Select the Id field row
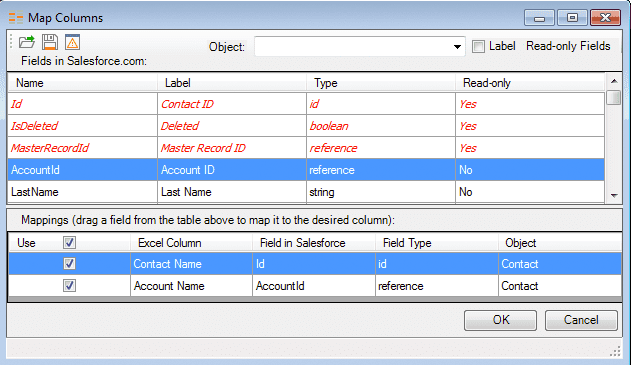The height and width of the screenshot is (365, 631). (x=306, y=104)
